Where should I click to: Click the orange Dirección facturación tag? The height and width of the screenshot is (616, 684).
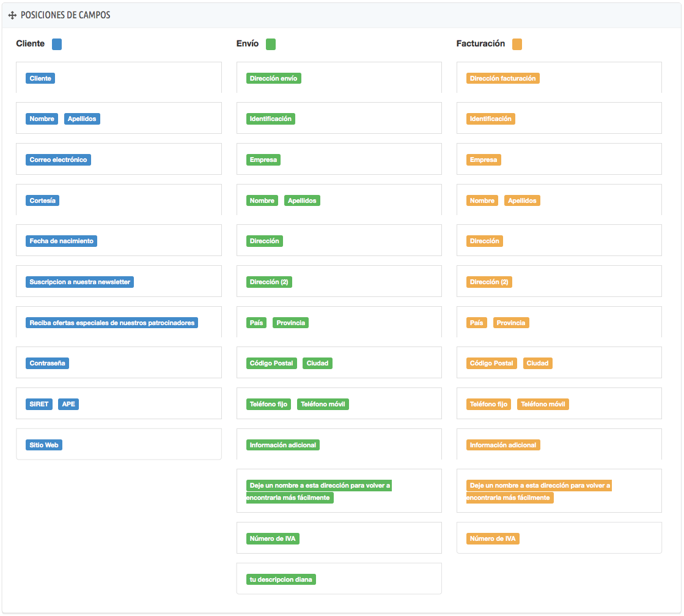pos(502,78)
